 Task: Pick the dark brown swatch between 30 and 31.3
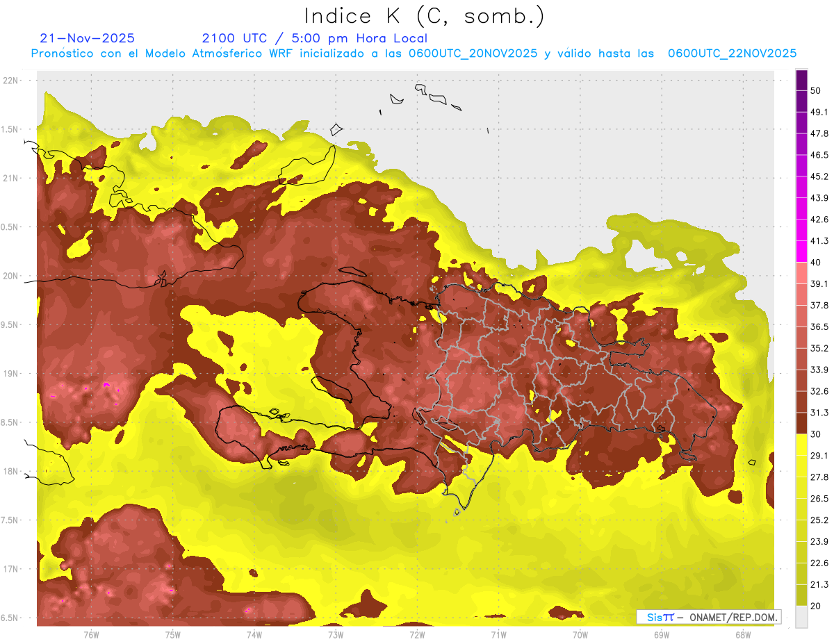[801, 423]
